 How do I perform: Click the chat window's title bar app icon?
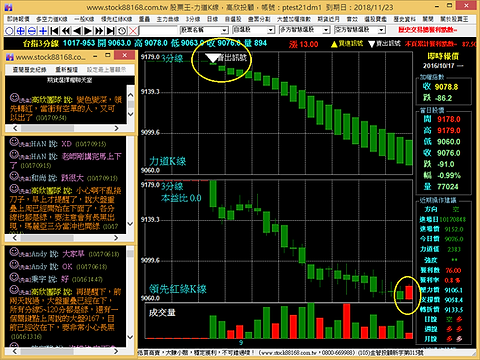pos(10,57)
